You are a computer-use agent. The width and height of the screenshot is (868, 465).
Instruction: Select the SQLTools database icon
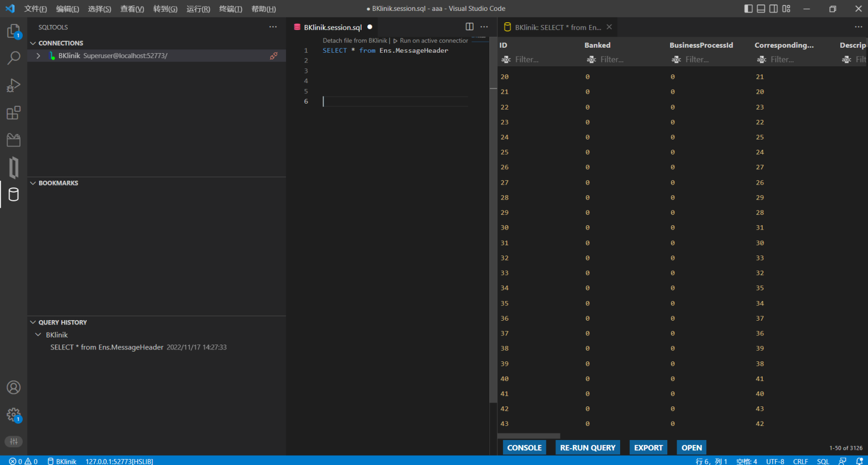[14, 195]
